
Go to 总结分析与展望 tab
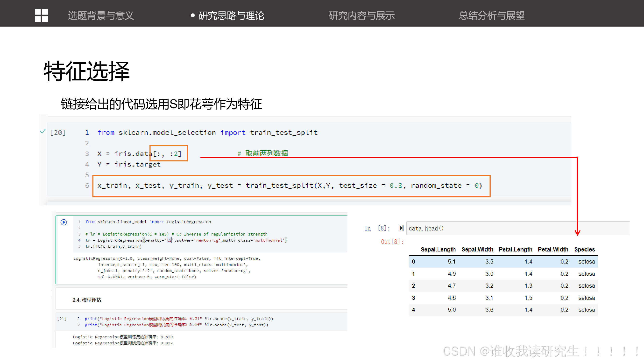coord(491,15)
